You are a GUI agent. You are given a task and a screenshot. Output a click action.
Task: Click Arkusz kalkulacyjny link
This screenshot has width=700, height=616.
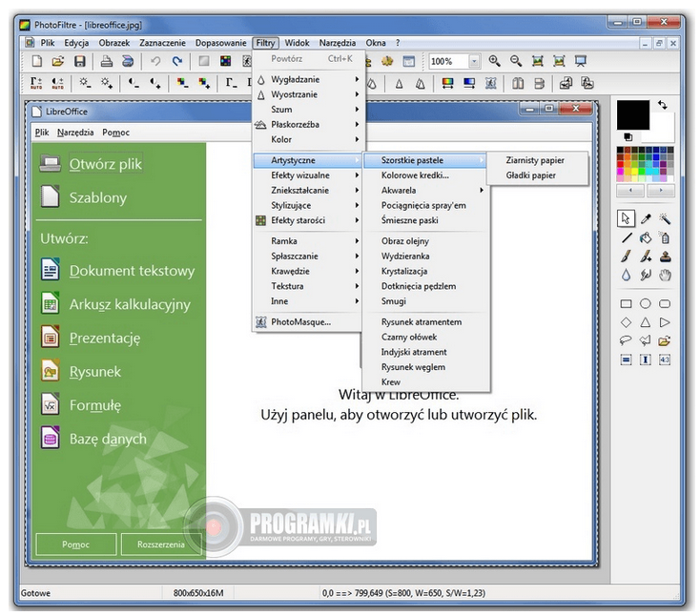(x=130, y=304)
